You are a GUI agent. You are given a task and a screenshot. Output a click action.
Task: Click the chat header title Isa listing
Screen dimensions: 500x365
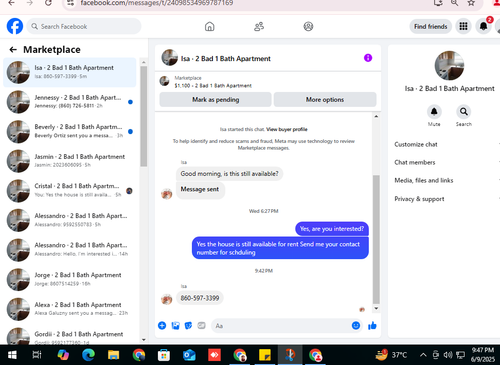click(226, 59)
